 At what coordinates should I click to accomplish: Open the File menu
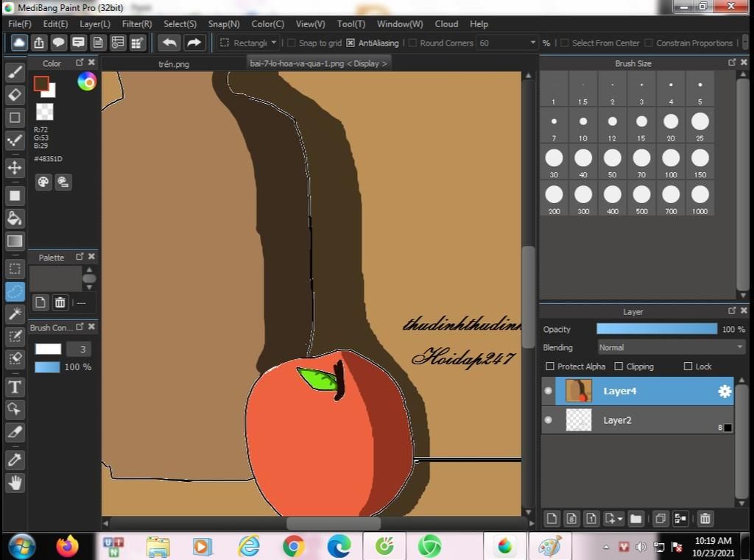tap(20, 24)
